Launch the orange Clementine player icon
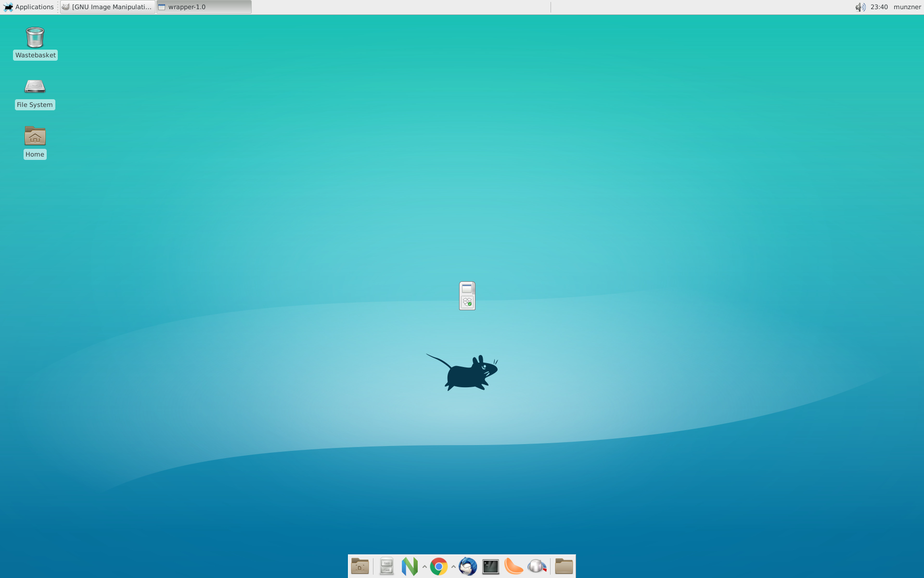924x578 pixels. 513,566
